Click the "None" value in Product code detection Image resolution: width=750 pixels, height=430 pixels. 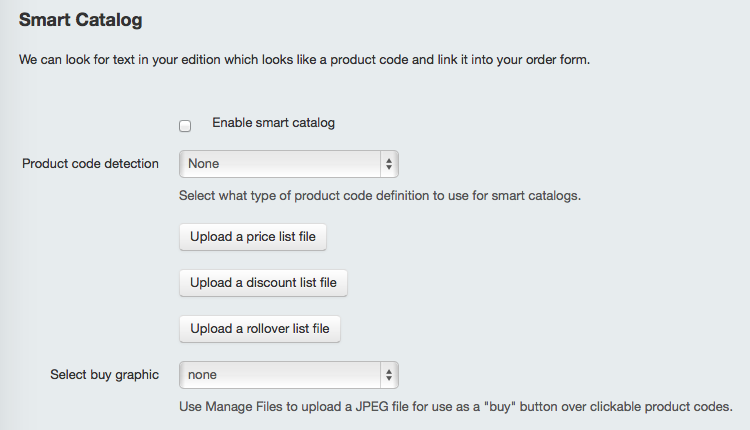[203, 164]
